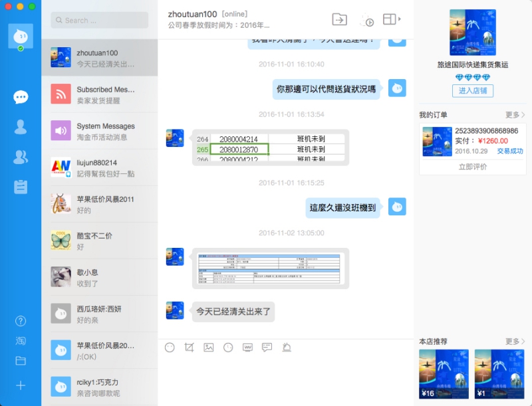Open the conversation with last message /:(OK)
Viewport: 532px width, 406px height.
coord(99,350)
